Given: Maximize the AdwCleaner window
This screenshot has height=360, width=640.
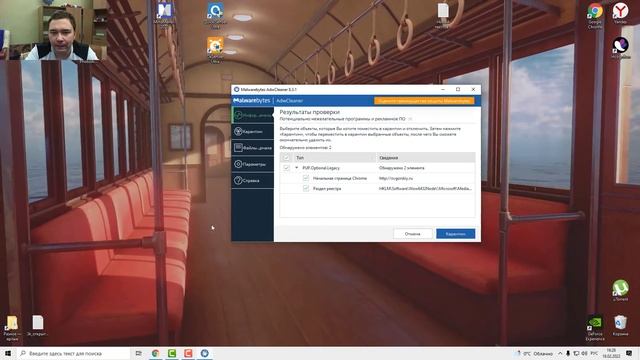Looking at the screenshot, I should click(x=458, y=89).
